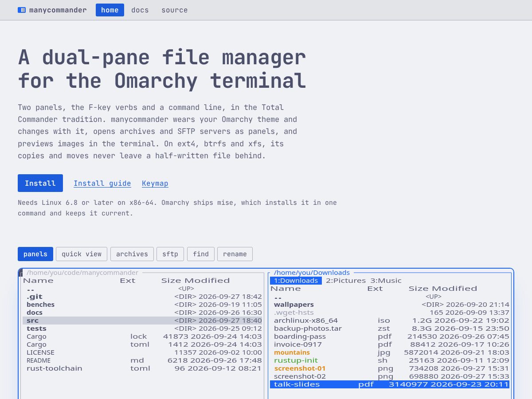This screenshot has height=399, width=532.
Task: Select the archlinux-x86_64 iso row
Action: pyautogui.click(x=390, y=321)
